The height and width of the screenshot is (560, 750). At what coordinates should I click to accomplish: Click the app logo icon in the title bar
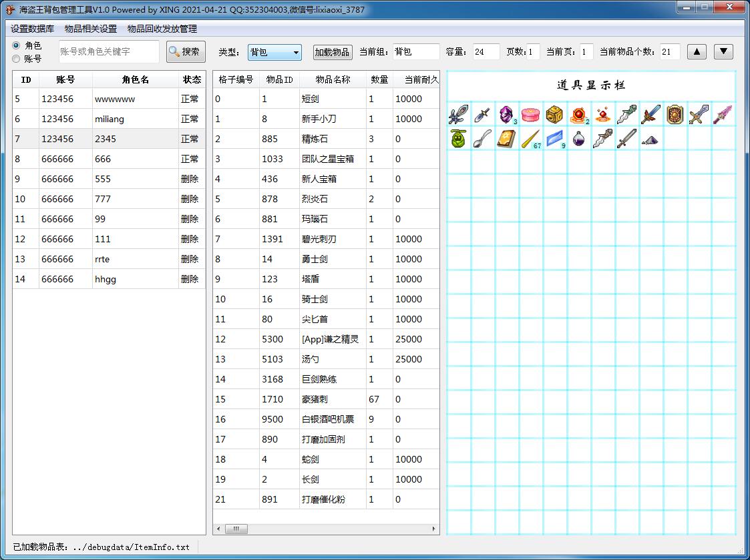point(10,9)
